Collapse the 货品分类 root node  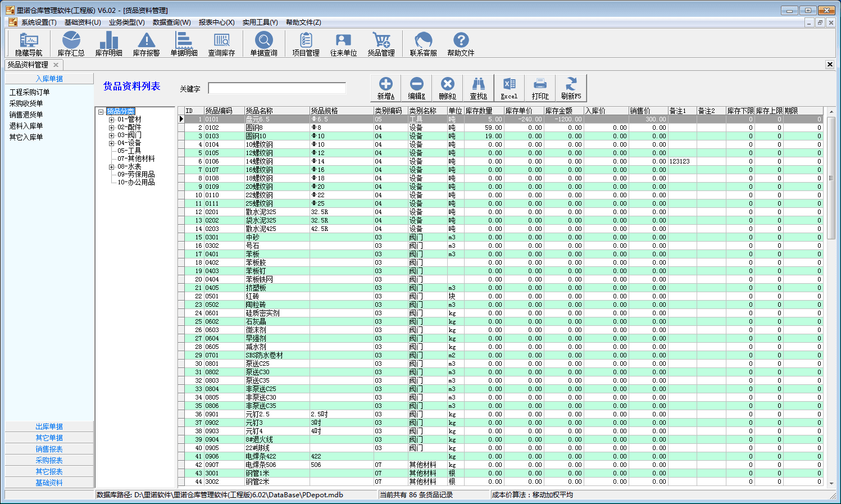click(x=101, y=112)
